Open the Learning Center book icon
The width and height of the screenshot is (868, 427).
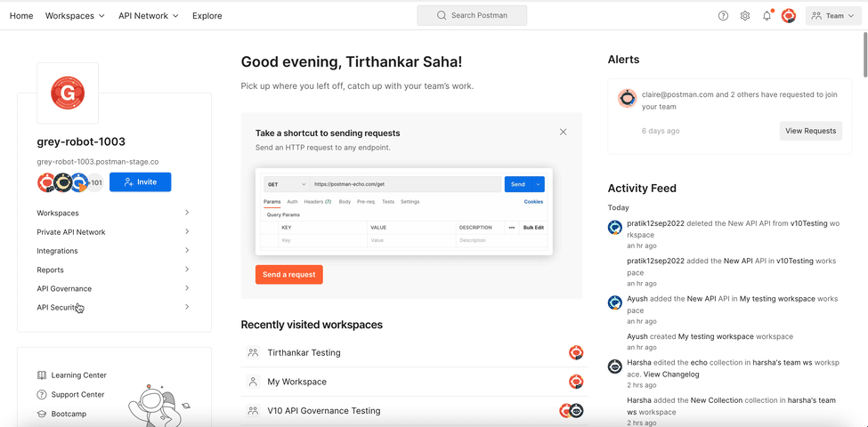42,375
